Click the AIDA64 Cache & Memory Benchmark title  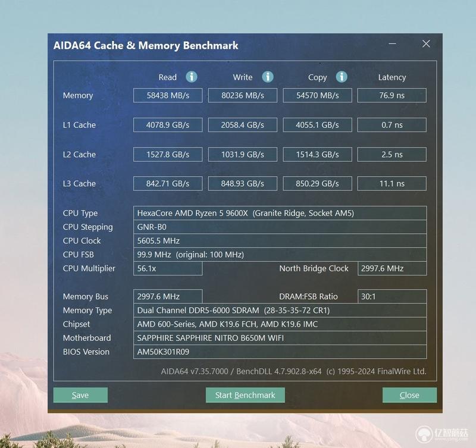146,46
